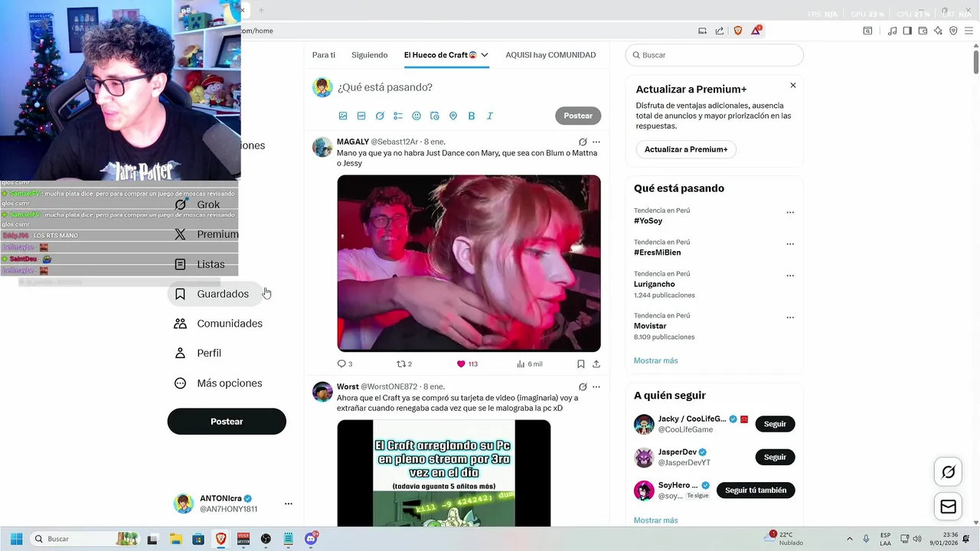Open Premium in the sidebar
Image resolution: width=980 pixels, height=551 pixels.
[x=207, y=234]
